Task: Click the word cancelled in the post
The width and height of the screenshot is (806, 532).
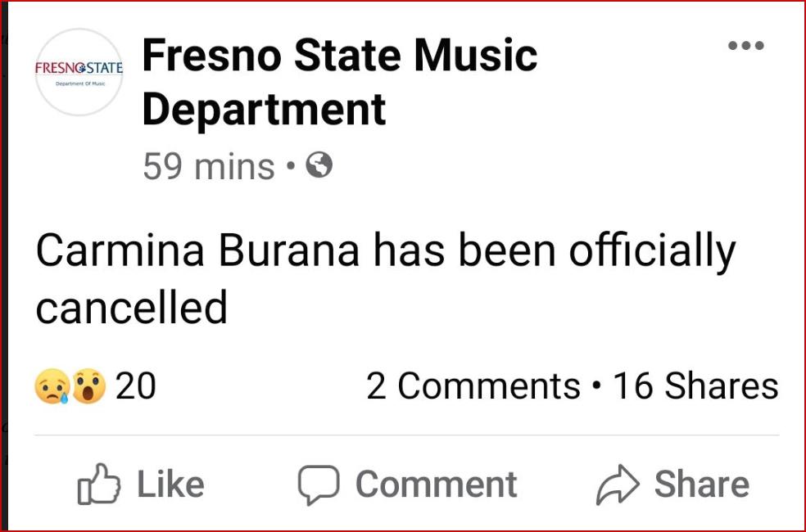Action: pyautogui.click(x=131, y=307)
